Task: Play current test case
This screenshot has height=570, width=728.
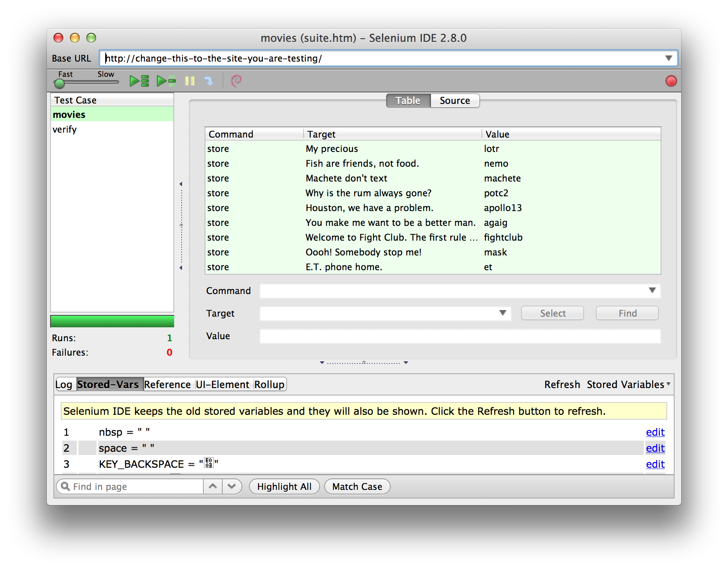Action: [166, 81]
